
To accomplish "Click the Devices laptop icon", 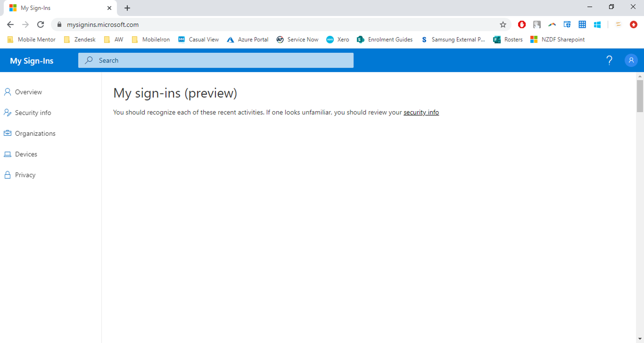I will click(7, 154).
